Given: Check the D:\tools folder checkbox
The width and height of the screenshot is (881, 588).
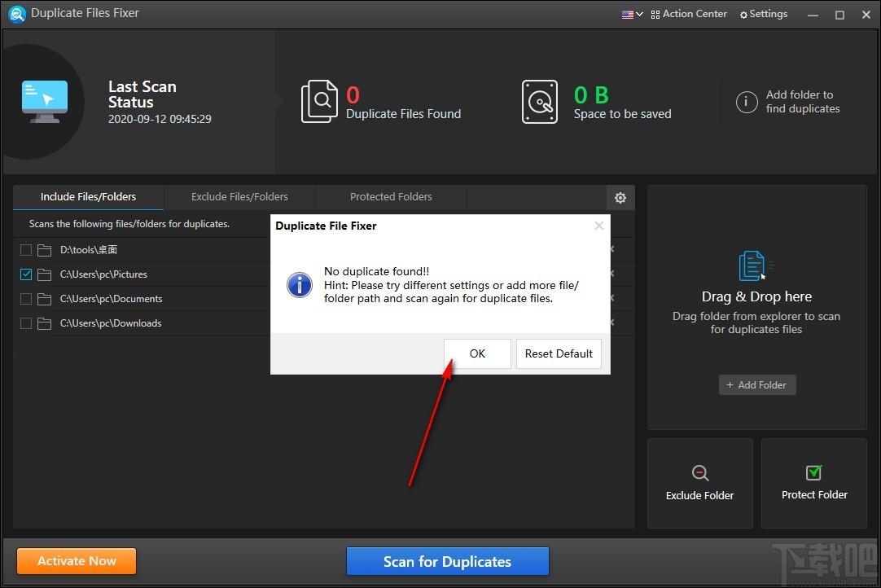Looking at the screenshot, I should pyautogui.click(x=26, y=249).
